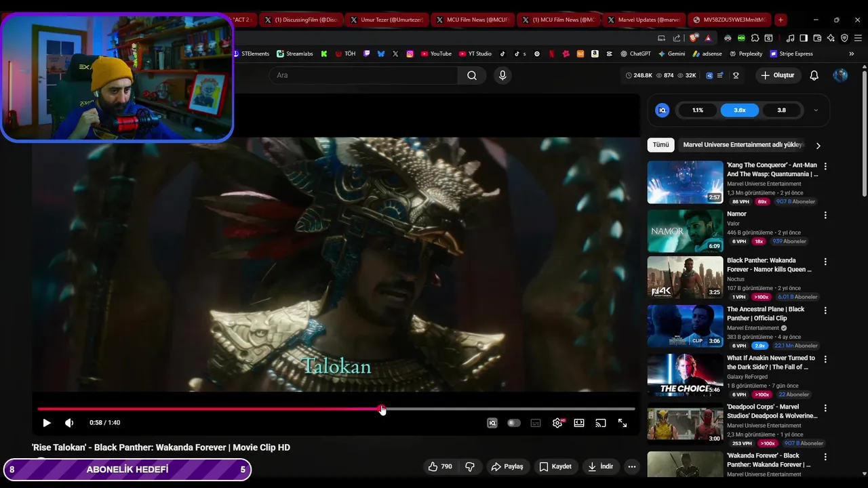Click Oluştur create button
This screenshot has height=488, width=868.
click(x=778, y=75)
